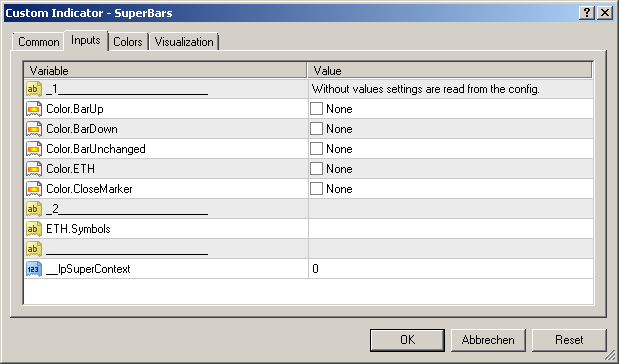Select the Color.BarUnchanged variable name
Image resolution: width=619 pixels, height=364 pixels.
[96, 149]
